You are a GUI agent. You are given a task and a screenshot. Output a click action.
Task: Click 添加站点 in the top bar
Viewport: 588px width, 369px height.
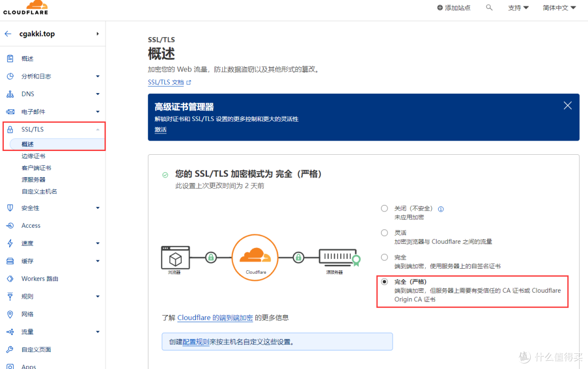coord(457,8)
